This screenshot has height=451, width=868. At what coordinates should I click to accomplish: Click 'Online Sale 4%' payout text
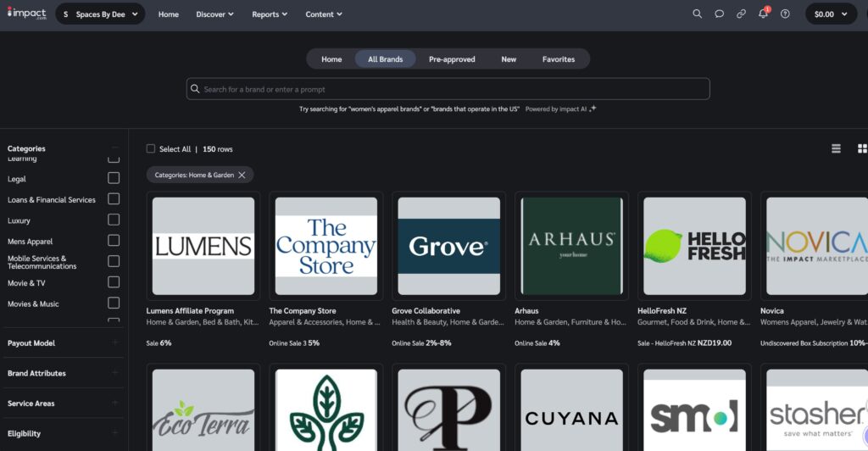[x=537, y=343]
